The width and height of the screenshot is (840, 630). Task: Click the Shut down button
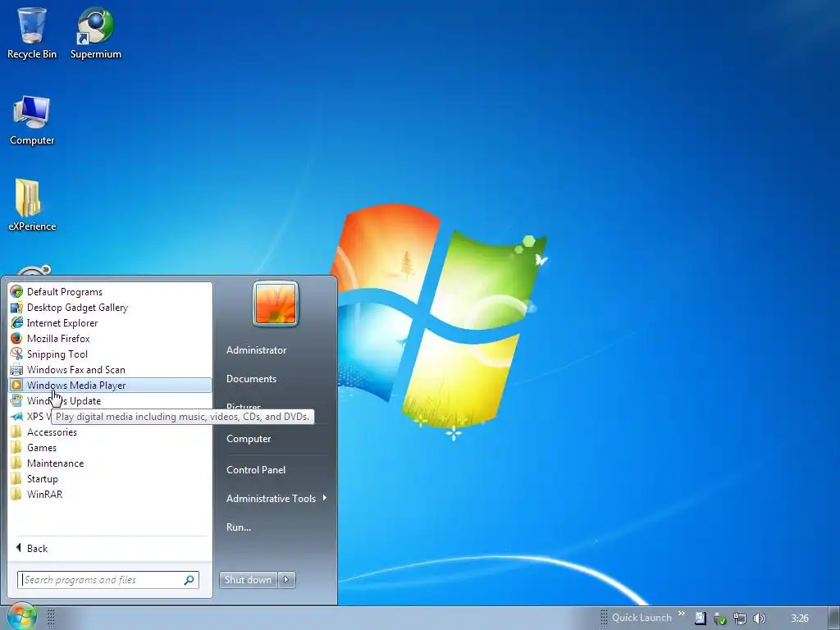point(249,580)
